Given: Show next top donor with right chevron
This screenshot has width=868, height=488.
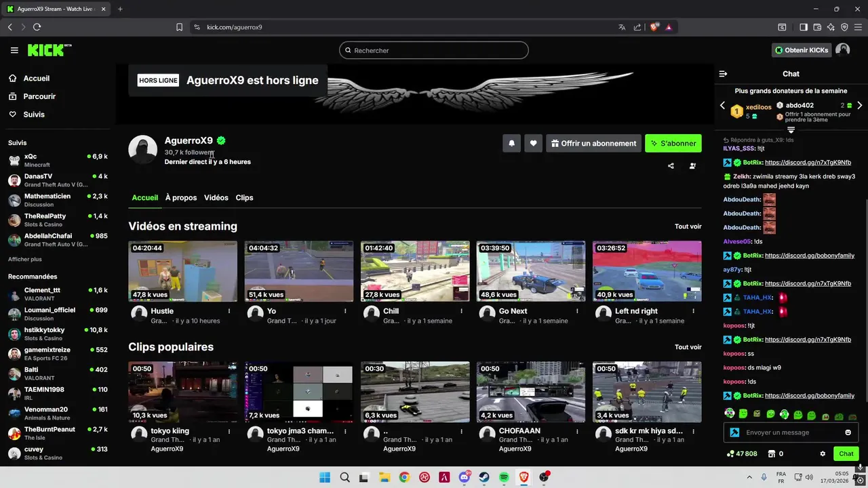Looking at the screenshot, I should pyautogui.click(x=859, y=106).
